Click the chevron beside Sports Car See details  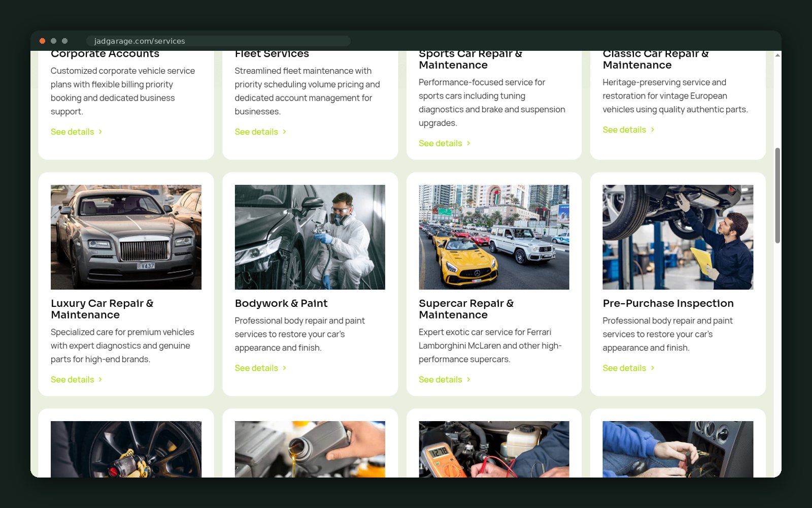468,143
